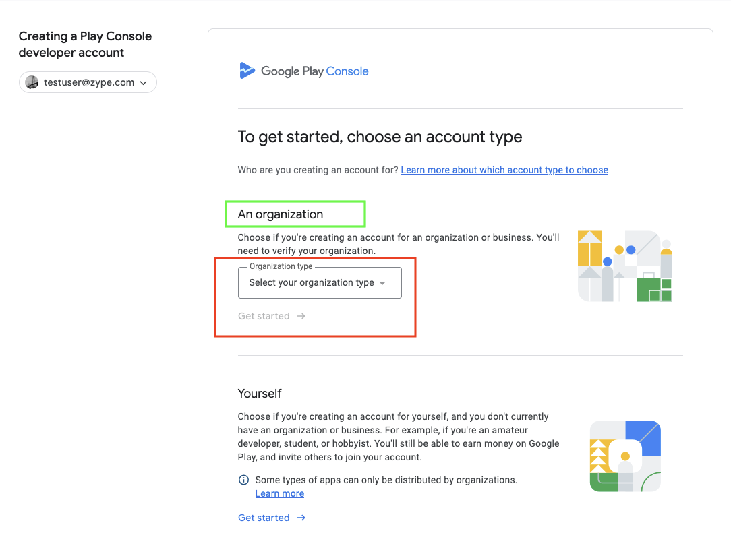Click the 'Some types of apps' notice text
731x560 pixels.
pos(386,480)
